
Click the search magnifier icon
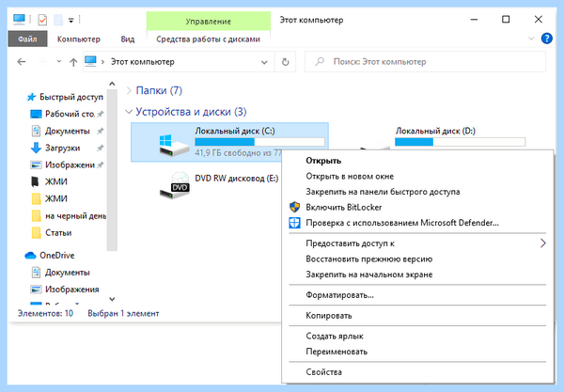pos(320,61)
